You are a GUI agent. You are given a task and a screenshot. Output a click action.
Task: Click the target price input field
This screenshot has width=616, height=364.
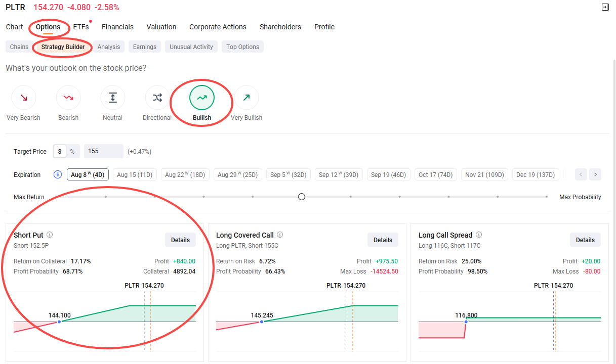coord(103,151)
